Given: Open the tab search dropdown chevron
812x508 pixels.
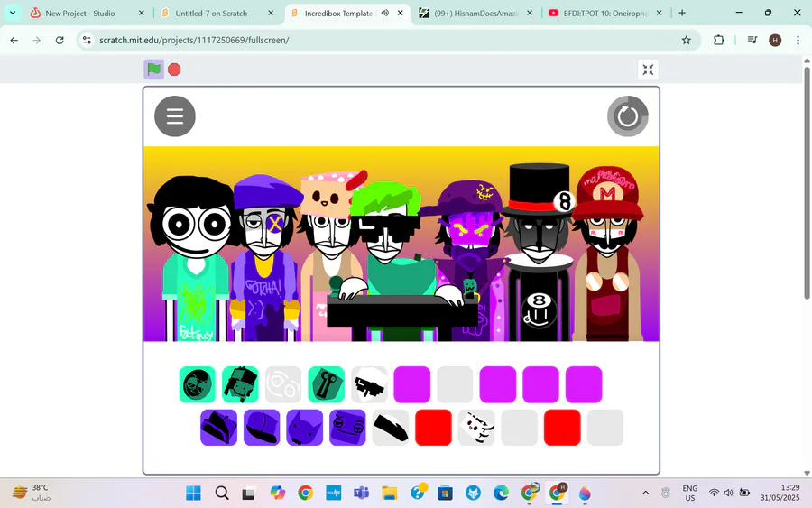Looking at the screenshot, I should [x=13, y=13].
